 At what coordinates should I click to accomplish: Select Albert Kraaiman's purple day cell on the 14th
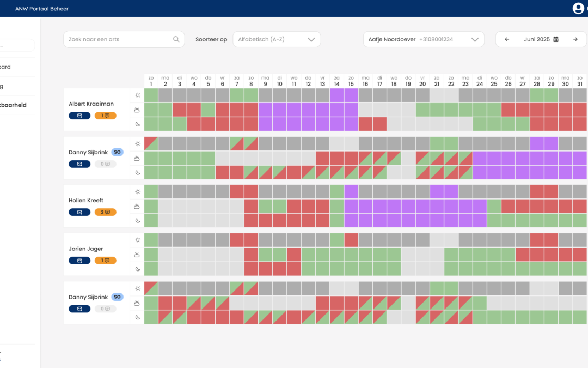[x=337, y=95]
